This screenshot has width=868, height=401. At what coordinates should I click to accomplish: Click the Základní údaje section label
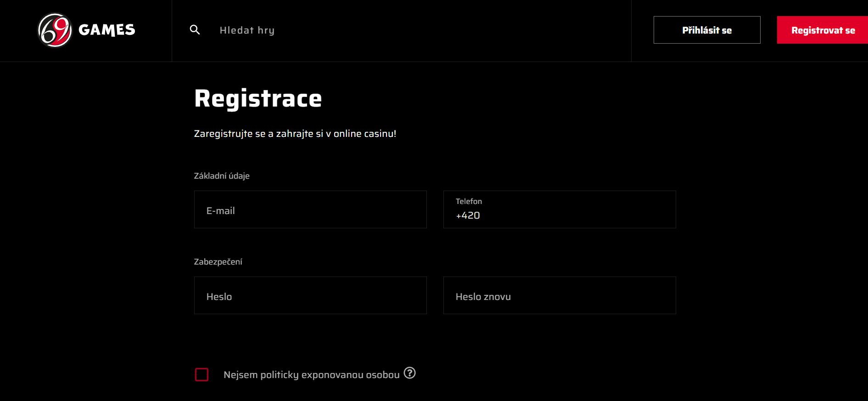(222, 176)
